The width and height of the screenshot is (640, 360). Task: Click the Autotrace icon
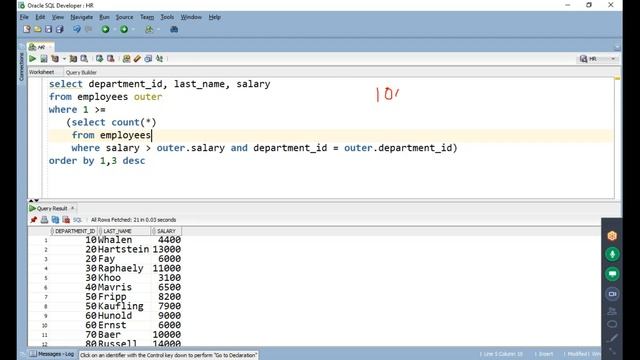click(x=73, y=59)
